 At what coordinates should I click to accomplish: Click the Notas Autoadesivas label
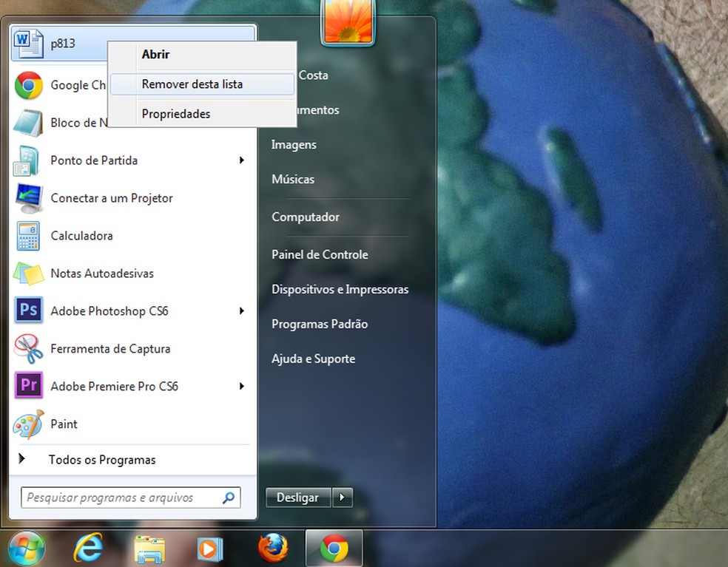(x=102, y=274)
